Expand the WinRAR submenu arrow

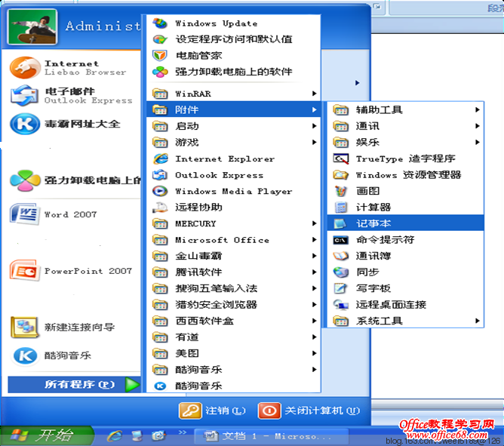(x=314, y=94)
